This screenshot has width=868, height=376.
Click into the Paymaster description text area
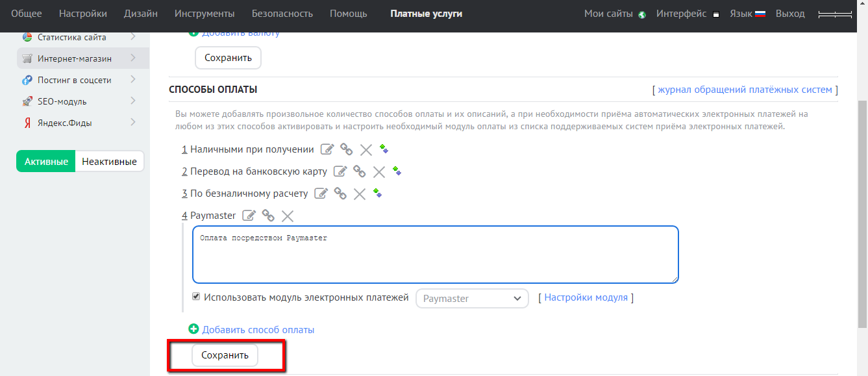click(x=435, y=255)
